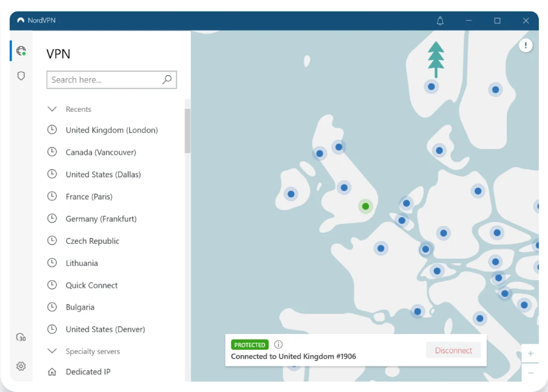Click the exclamation alert icon on map
548x392 pixels.
[526, 46]
